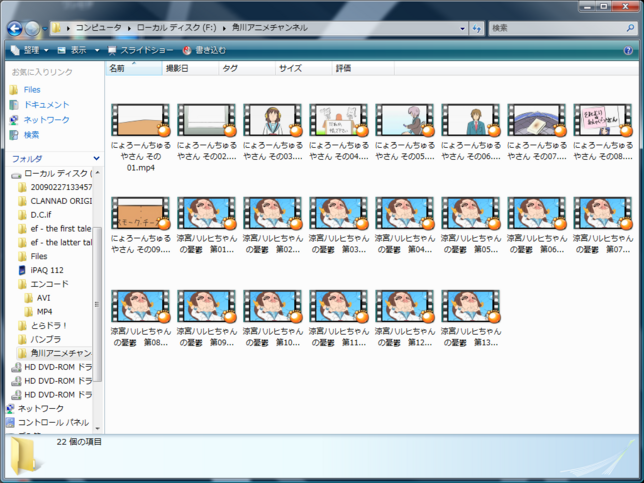Select video 涼宮ハルヒちゃんの憂鬱 第10

[x=273, y=318]
